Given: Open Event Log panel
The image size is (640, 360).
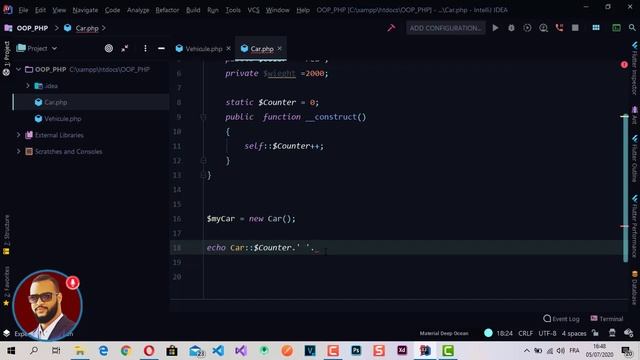Looking at the screenshot, I should tap(561, 318).
